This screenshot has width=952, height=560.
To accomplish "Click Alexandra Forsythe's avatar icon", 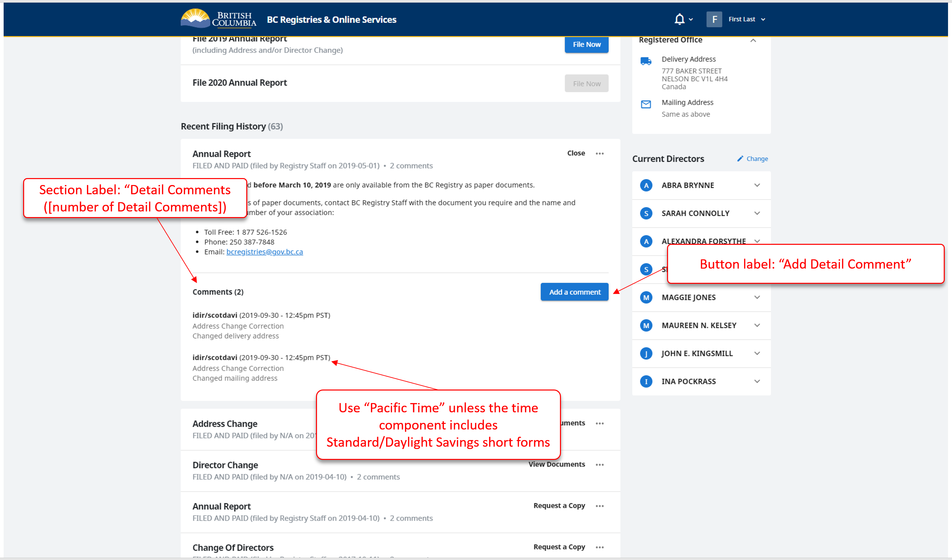I will coord(646,241).
